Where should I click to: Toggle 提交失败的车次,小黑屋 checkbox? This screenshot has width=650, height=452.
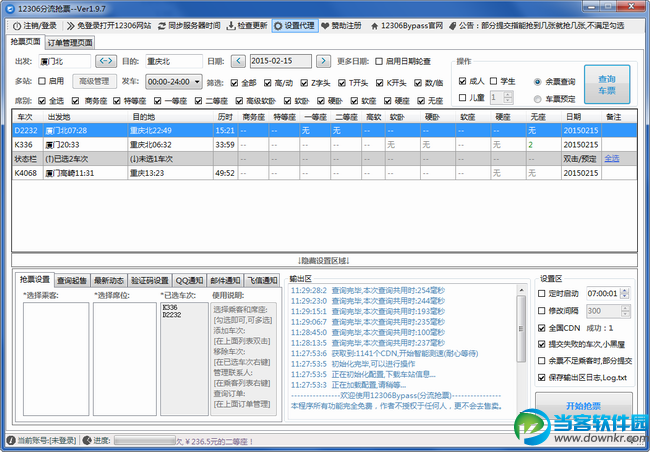(x=541, y=344)
